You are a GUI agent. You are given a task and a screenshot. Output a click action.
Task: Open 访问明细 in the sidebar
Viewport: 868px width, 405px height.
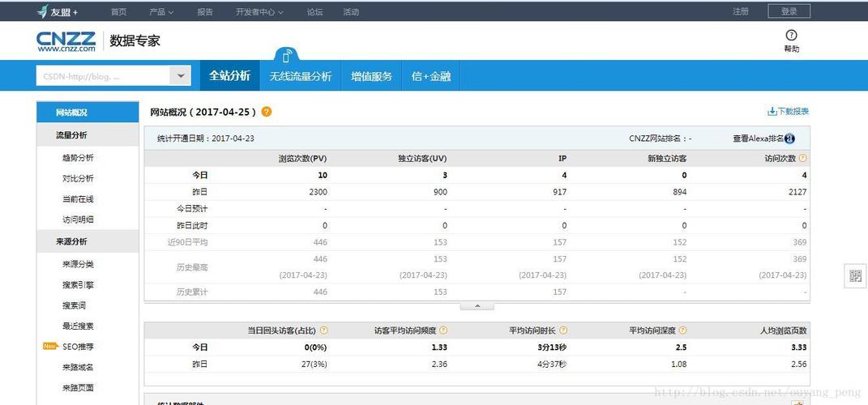click(78, 220)
